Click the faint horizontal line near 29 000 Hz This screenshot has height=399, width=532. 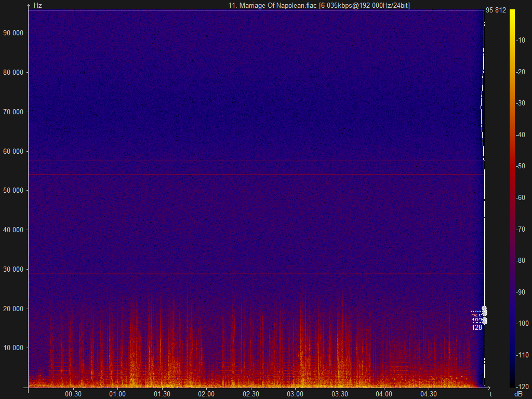tap(256, 273)
